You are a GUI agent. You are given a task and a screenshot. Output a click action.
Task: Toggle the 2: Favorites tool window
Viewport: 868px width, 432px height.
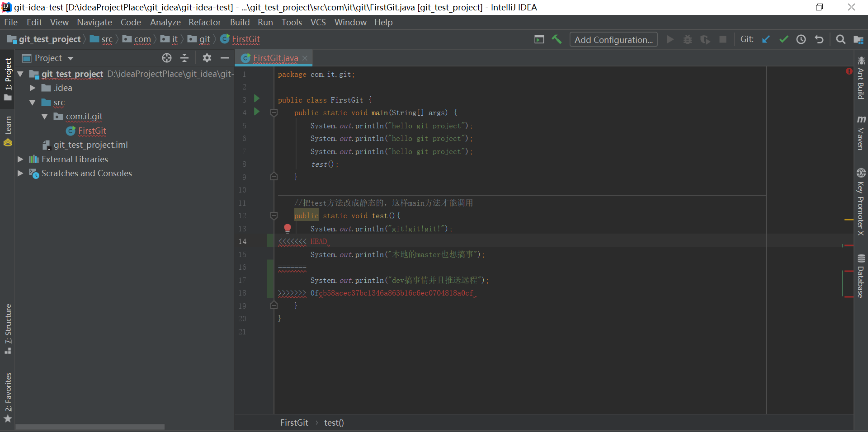[x=8, y=398]
